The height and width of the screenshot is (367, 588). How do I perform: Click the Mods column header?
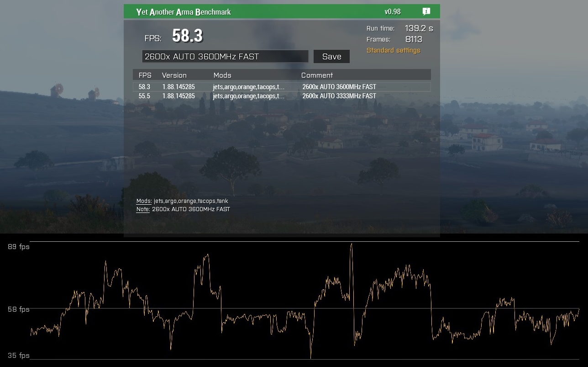click(222, 75)
